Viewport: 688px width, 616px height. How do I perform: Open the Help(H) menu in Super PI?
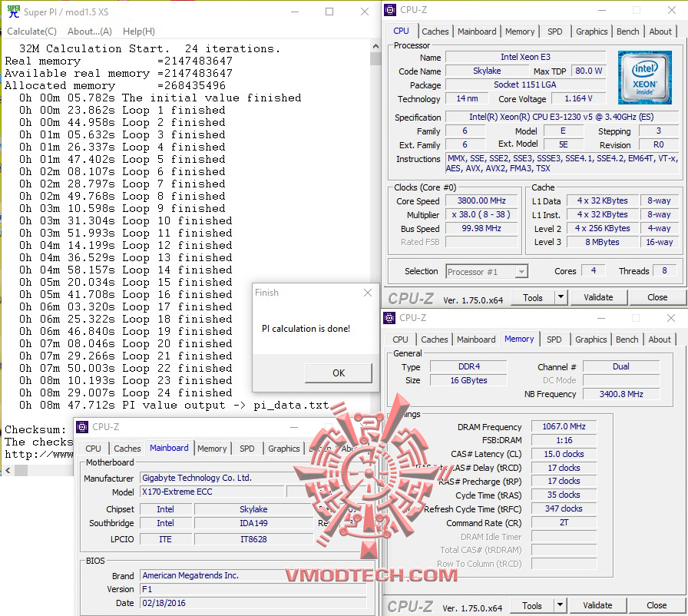139,31
